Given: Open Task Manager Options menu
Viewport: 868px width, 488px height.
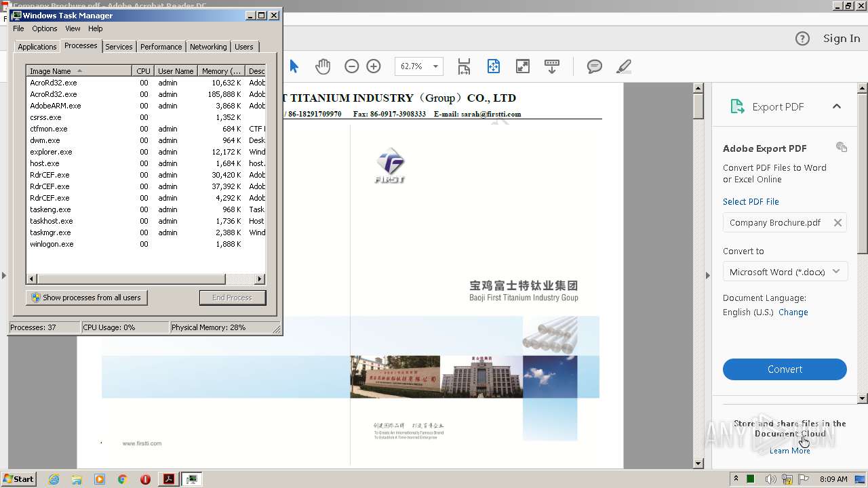Looking at the screenshot, I should [45, 28].
